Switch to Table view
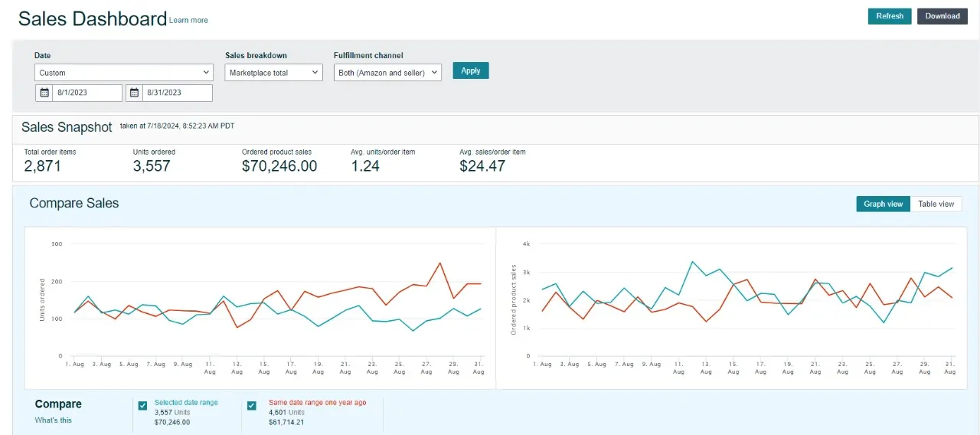This screenshot has width=980, height=435. tap(936, 204)
